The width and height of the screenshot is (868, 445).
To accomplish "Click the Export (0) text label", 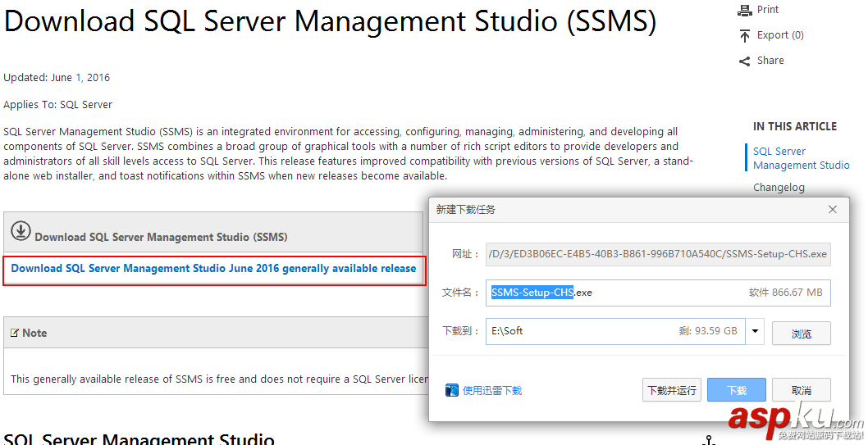I will tap(780, 35).
